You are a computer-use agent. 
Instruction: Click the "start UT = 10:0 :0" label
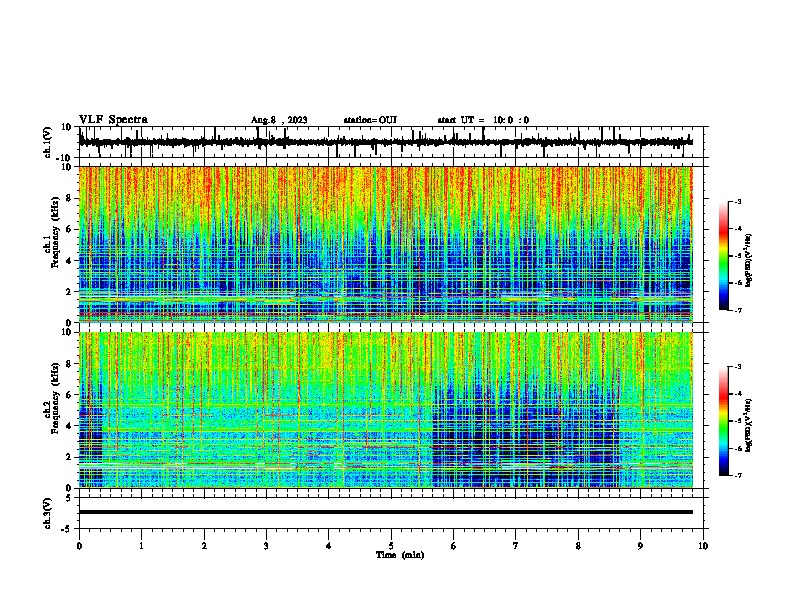click(483, 120)
